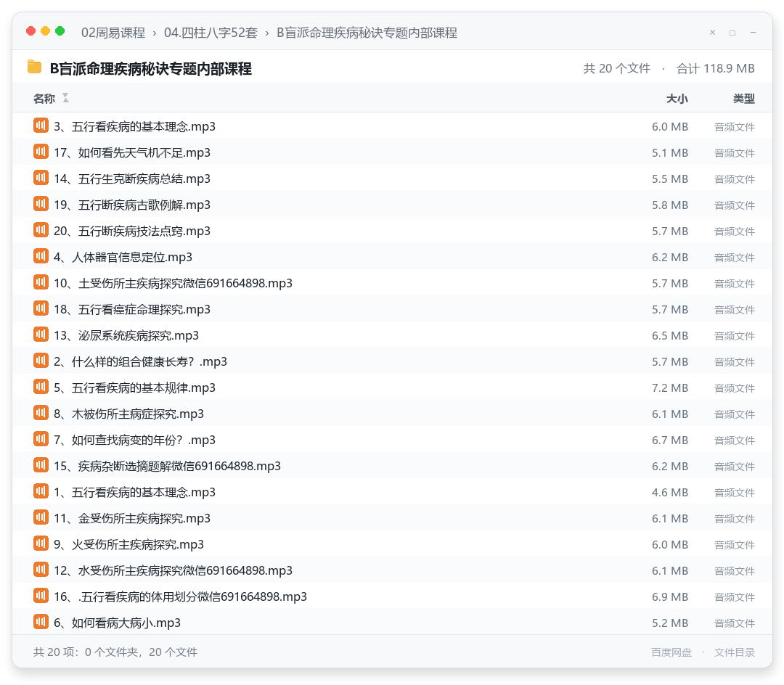The image size is (784, 685).
Task: Go to 04.四柱八字52套 in breadcrumb
Action: pyautogui.click(x=211, y=33)
